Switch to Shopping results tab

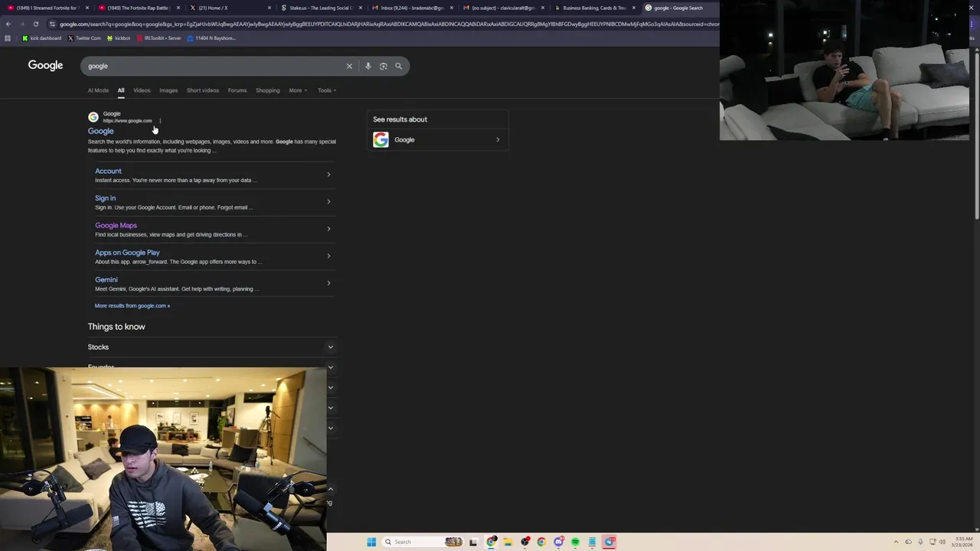pyautogui.click(x=268, y=90)
